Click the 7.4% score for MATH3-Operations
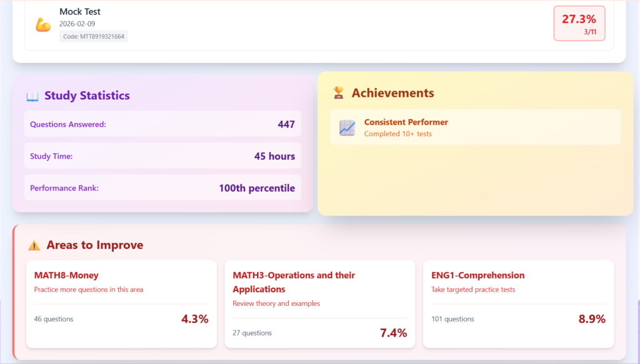 pyautogui.click(x=393, y=333)
